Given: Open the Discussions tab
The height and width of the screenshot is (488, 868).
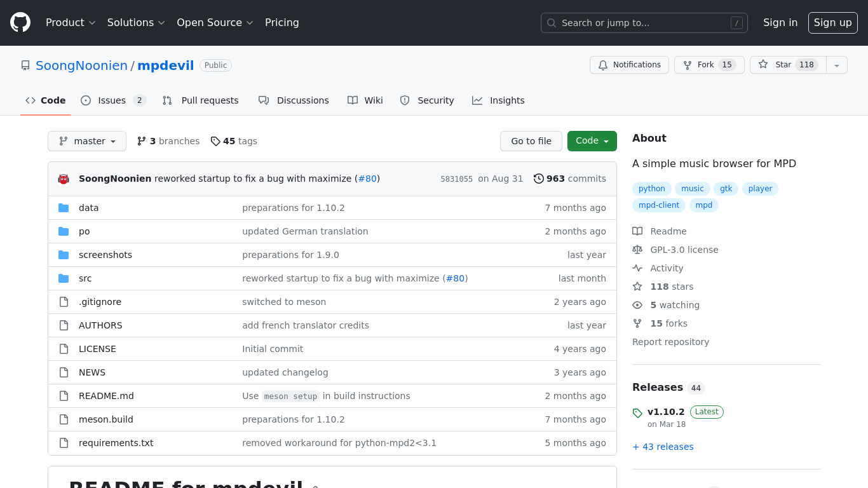Looking at the screenshot, I should pyautogui.click(x=294, y=100).
